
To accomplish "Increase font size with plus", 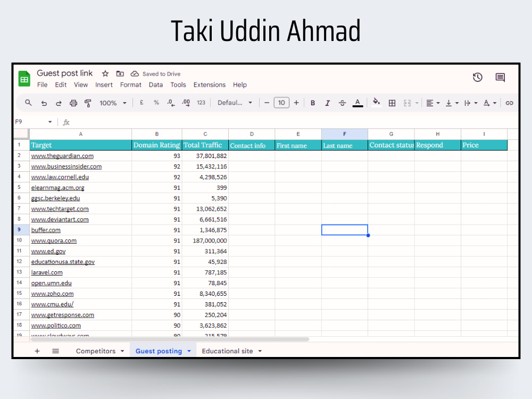I will coord(296,103).
